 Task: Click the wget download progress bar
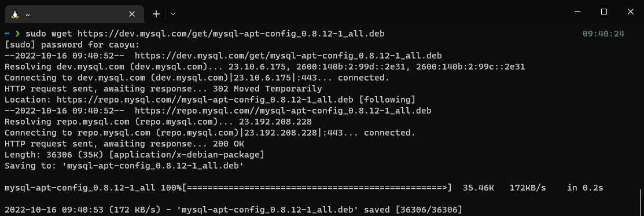coord(317,188)
